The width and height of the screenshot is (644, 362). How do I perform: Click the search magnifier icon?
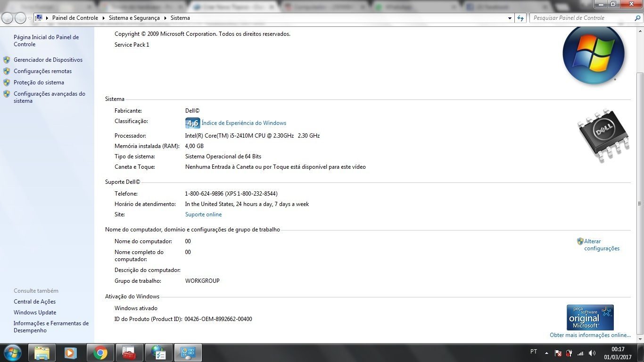click(637, 18)
